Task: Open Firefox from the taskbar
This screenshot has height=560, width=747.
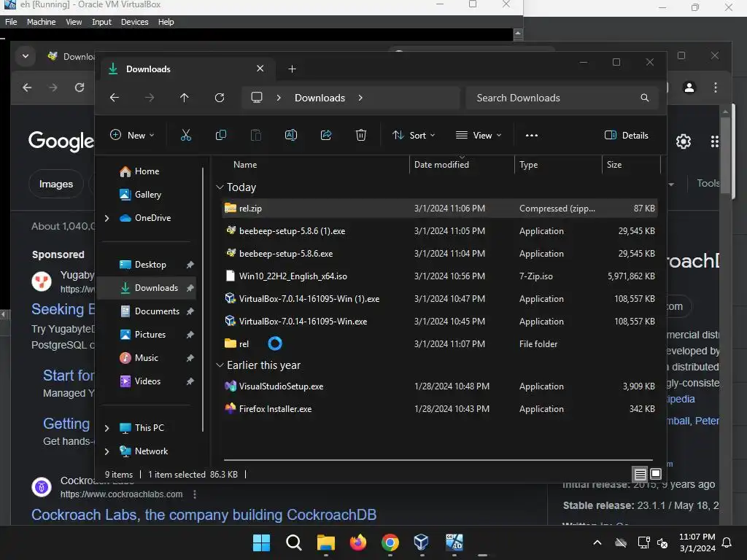Action: click(x=357, y=542)
